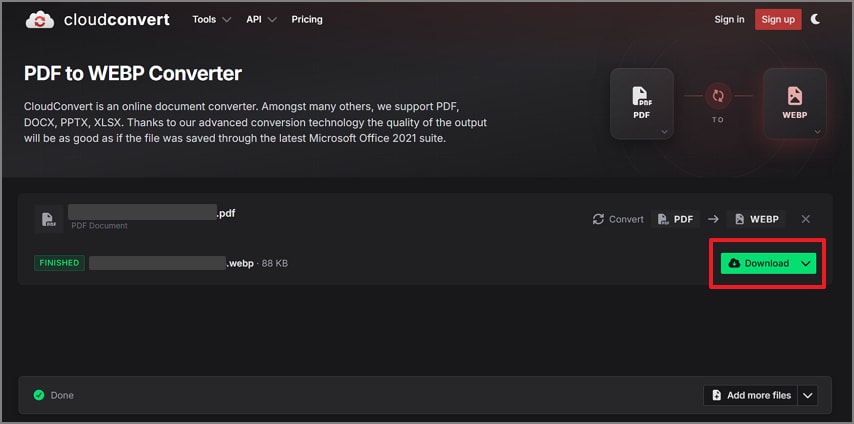This screenshot has width=854, height=424.
Task: Click the Add more files button
Action: click(751, 395)
